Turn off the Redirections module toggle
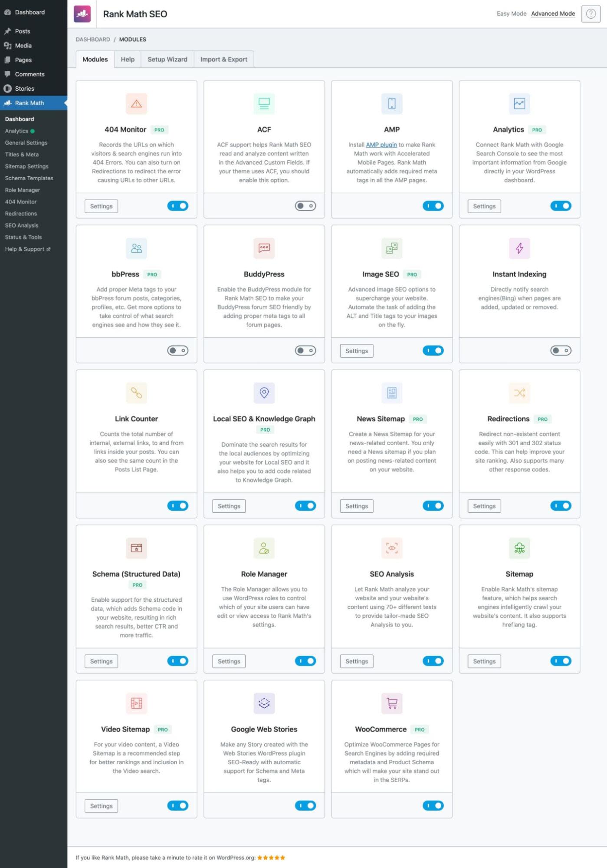 pos(561,505)
